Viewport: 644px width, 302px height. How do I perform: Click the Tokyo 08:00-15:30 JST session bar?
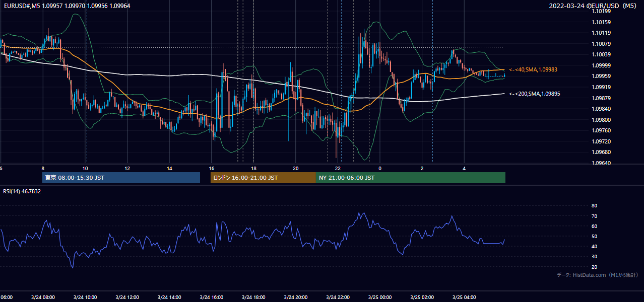tap(121, 178)
